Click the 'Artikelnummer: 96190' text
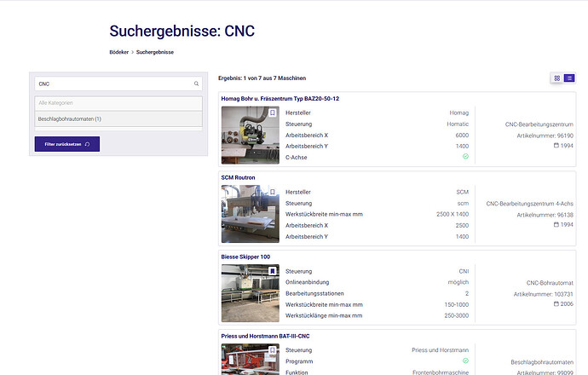 (x=545, y=136)
